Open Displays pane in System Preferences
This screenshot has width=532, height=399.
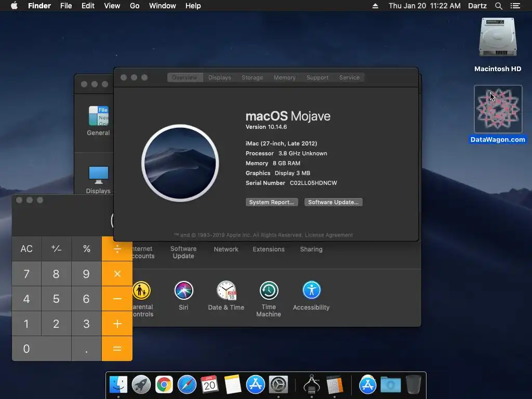coord(98,180)
